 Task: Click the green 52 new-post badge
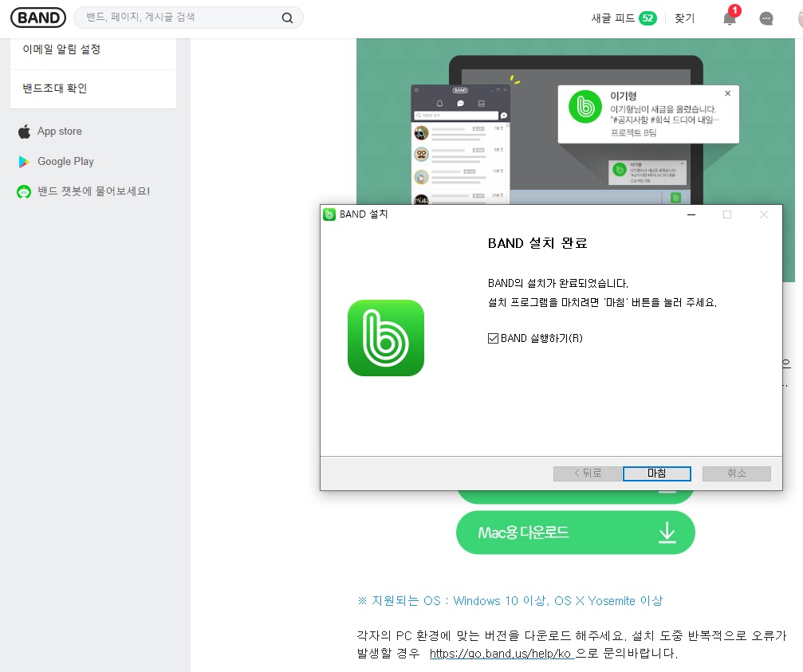tap(648, 18)
